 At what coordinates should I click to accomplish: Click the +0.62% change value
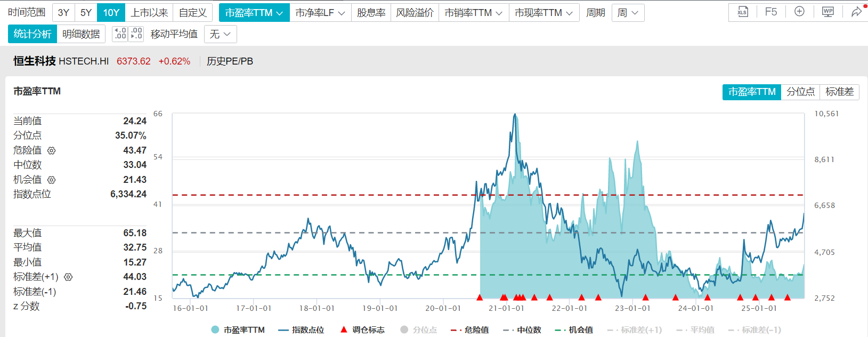tap(174, 61)
